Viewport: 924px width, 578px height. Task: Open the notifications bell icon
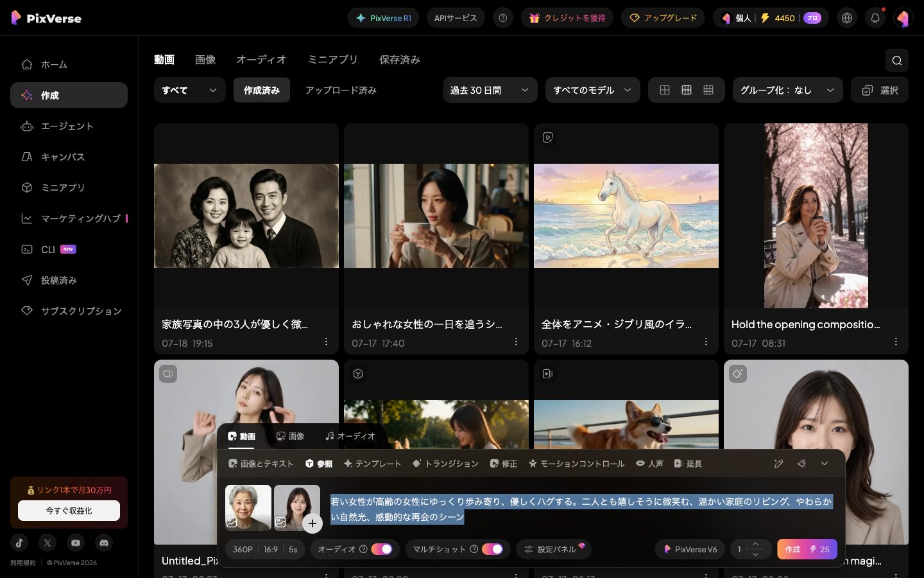pyautogui.click(x=875, y=18)
